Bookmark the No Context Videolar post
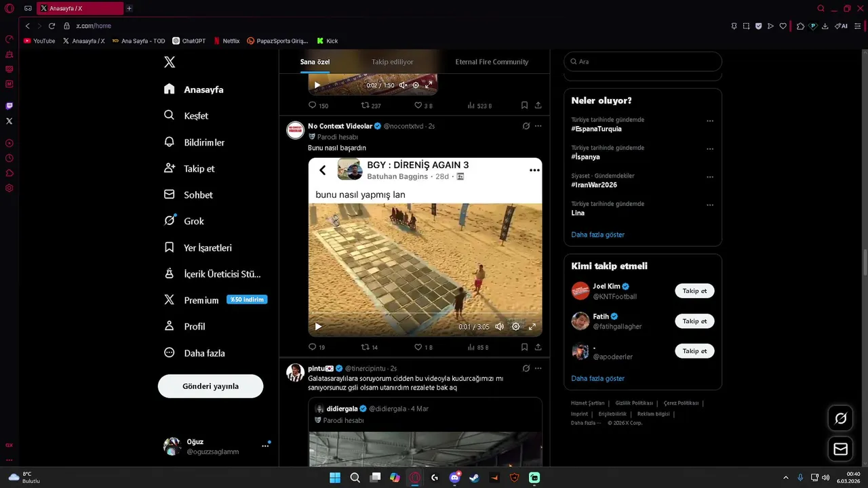Viewport: 868px width, 488px height. [524, 347]
